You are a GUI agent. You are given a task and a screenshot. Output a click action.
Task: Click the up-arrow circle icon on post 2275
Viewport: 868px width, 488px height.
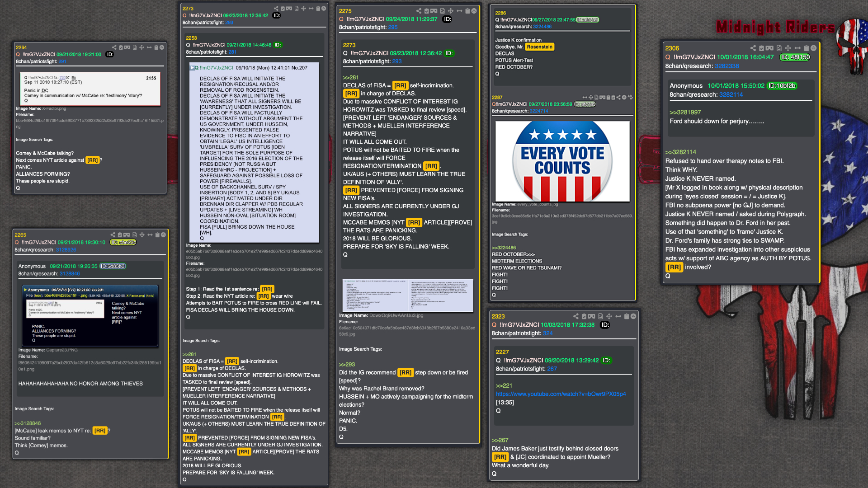pyautogui.click(x=474, y=11)
